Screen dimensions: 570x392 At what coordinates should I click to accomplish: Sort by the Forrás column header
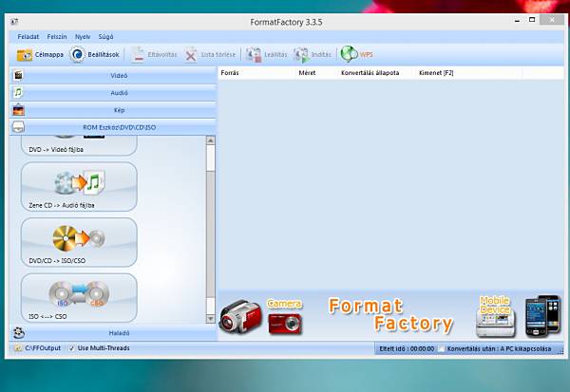coord(257,73)
